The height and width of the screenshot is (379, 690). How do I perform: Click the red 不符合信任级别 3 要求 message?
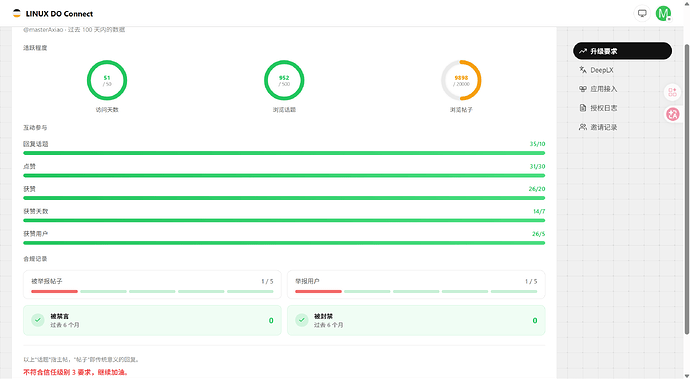pyautogui.click(x=76, y=372)
